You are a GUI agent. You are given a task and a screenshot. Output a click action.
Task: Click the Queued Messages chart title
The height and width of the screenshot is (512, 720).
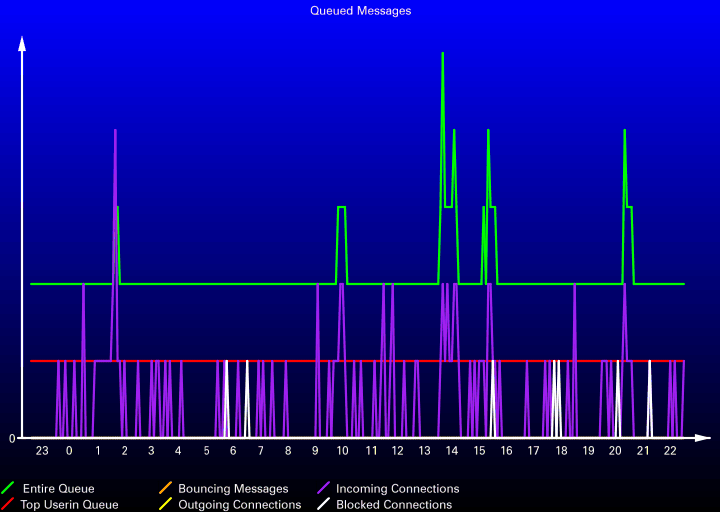tap(360, 11)
